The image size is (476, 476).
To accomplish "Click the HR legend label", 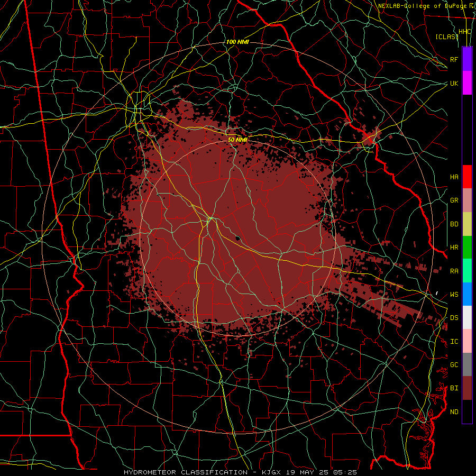I will 454,248.
